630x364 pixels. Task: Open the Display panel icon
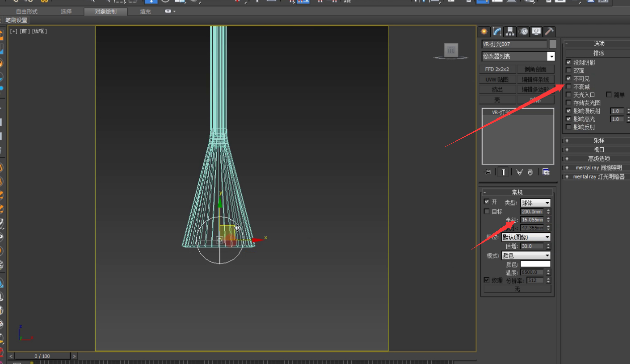tap(536, 32)
